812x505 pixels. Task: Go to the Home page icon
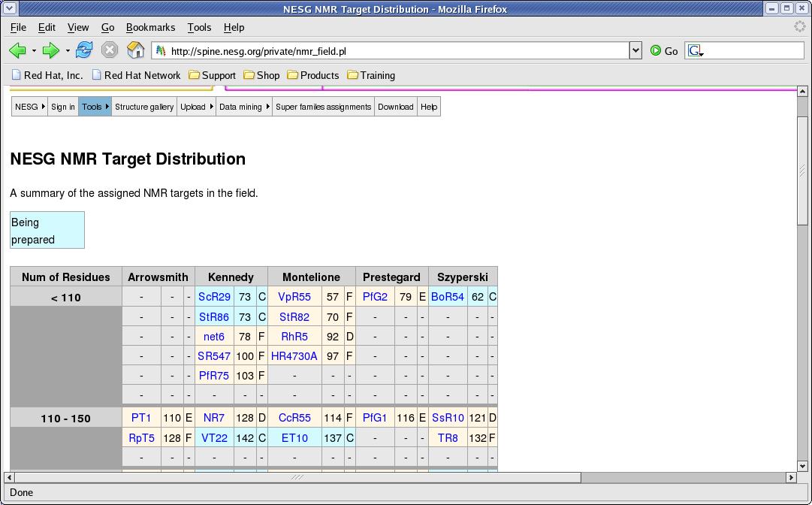136,50
